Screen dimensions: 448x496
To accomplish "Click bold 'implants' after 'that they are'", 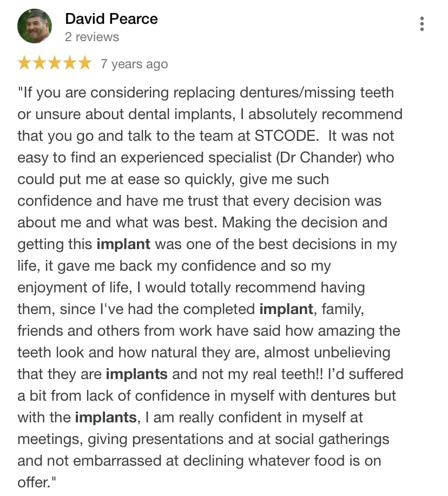I will [x=137, y=374].
